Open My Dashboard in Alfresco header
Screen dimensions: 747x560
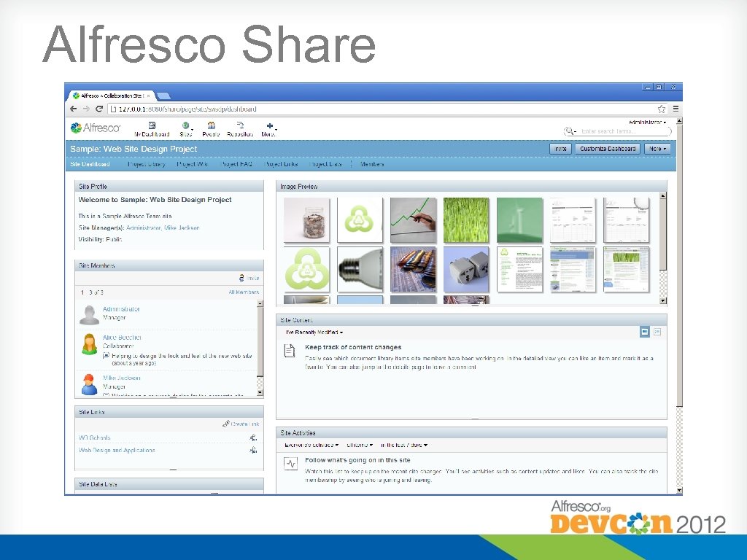tap(152, 129)
